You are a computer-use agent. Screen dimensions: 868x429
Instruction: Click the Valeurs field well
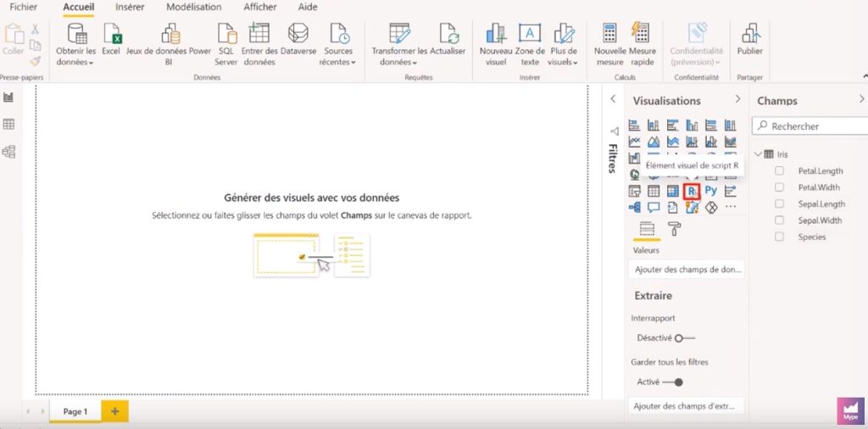[687, 270]
